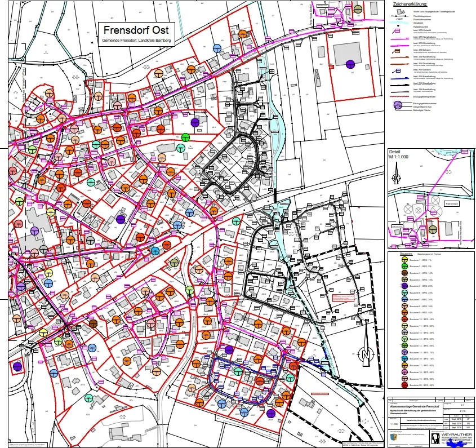
Task: Pick the pink Bauzone 18 color swatch
Action: pos(404,372)
